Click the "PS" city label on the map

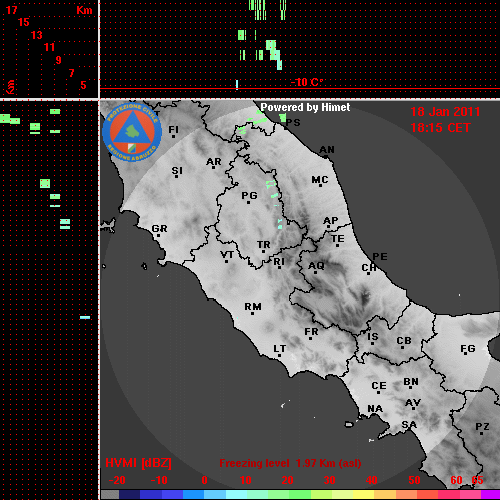[293, 123]
